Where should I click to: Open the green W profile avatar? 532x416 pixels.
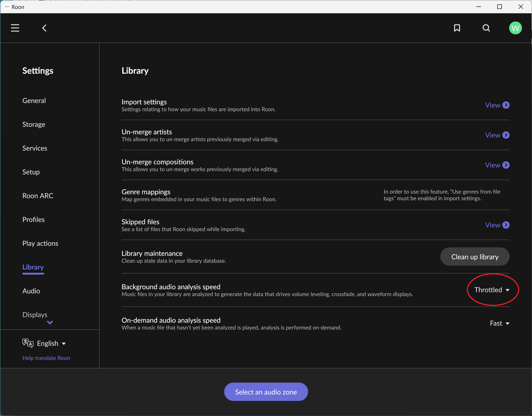(515, 28)
